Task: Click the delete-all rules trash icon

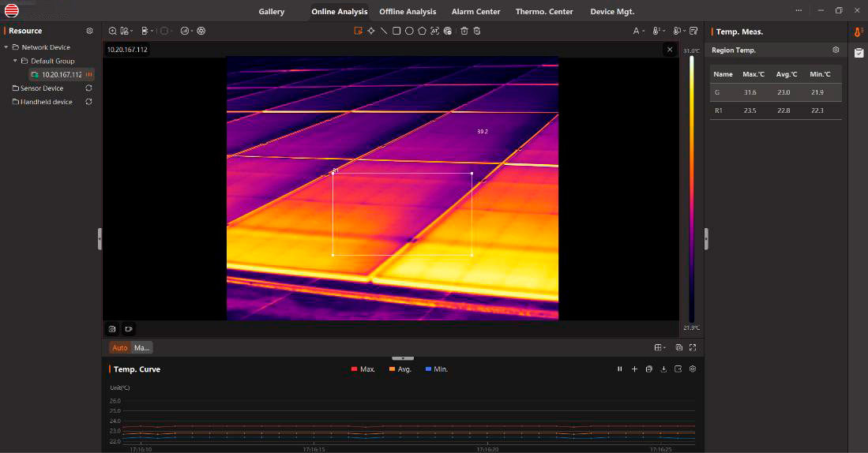Action: tap(476, 31)
